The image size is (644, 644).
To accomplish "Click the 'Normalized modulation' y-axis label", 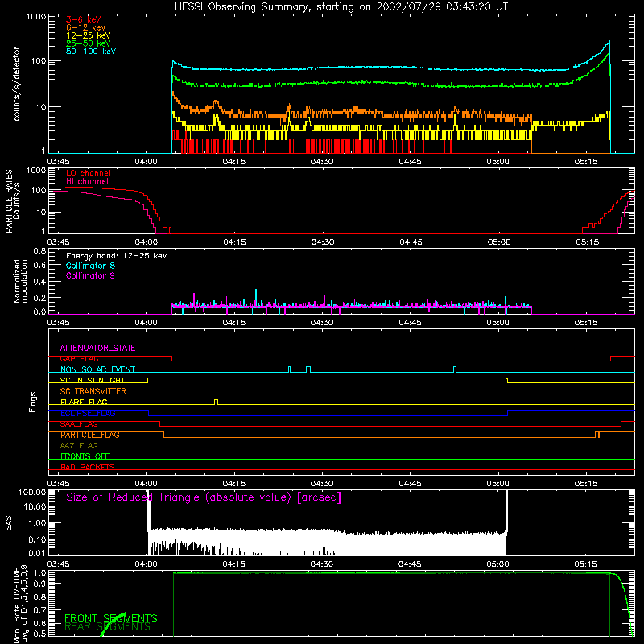I will [x=20, y=281].
